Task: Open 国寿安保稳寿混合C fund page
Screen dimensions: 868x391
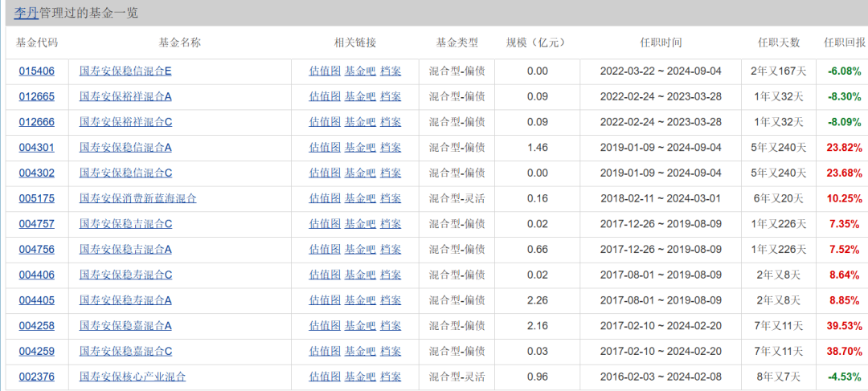Action: pos(125,275)
